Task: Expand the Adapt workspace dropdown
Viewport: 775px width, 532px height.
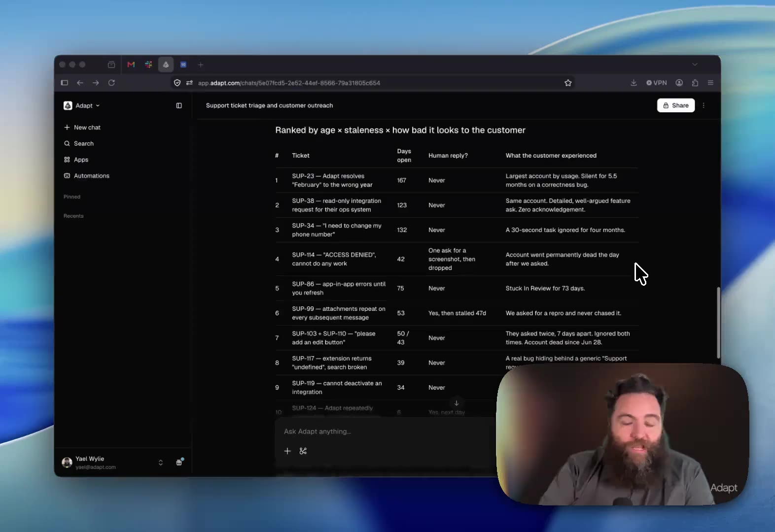Action: (x=82, y=105)
